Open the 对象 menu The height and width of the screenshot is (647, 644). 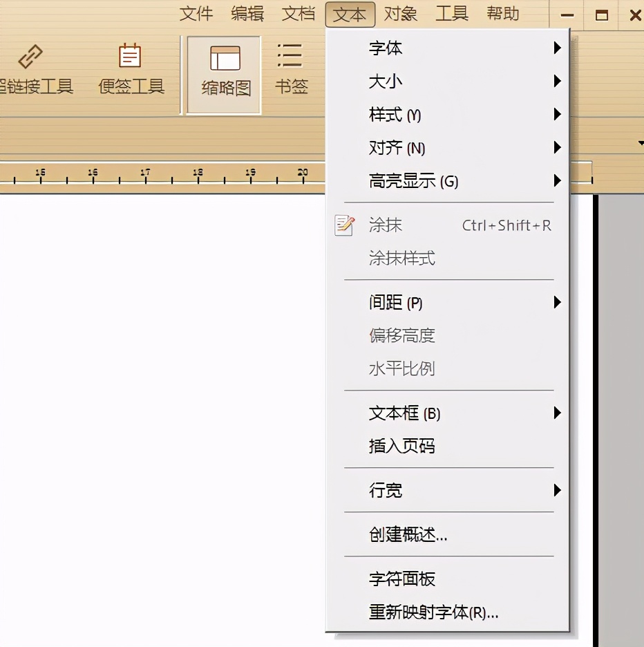pos(401,13)
